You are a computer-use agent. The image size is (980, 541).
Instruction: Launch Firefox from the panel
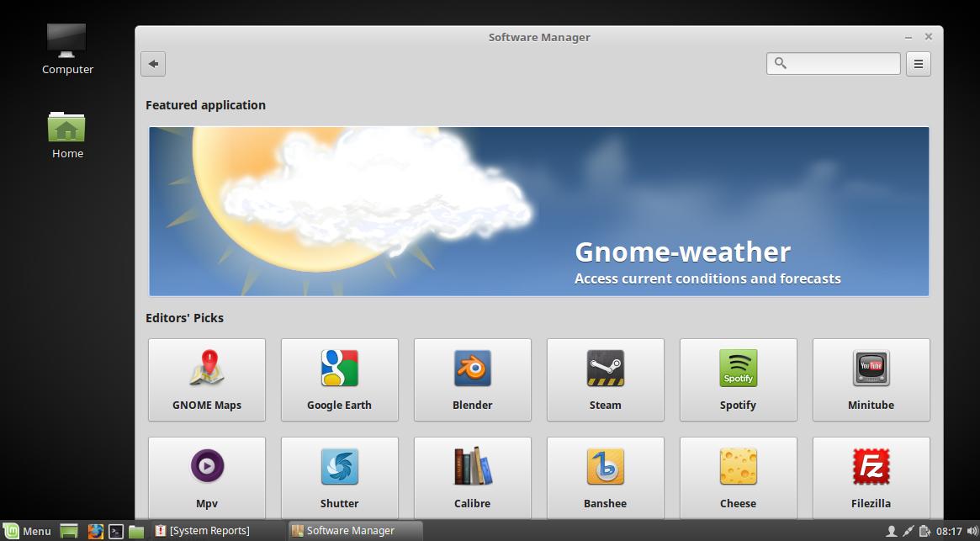pyautogui.click(x=96, y=531)
